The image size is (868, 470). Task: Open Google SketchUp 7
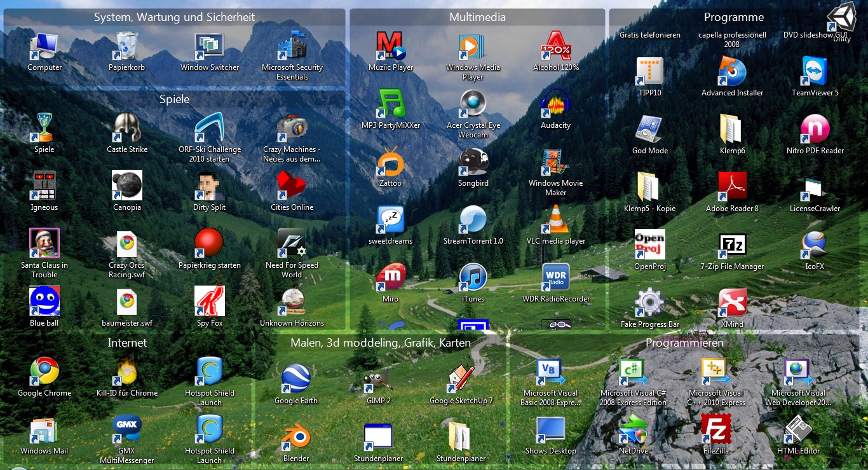click(x=460, y=378)
